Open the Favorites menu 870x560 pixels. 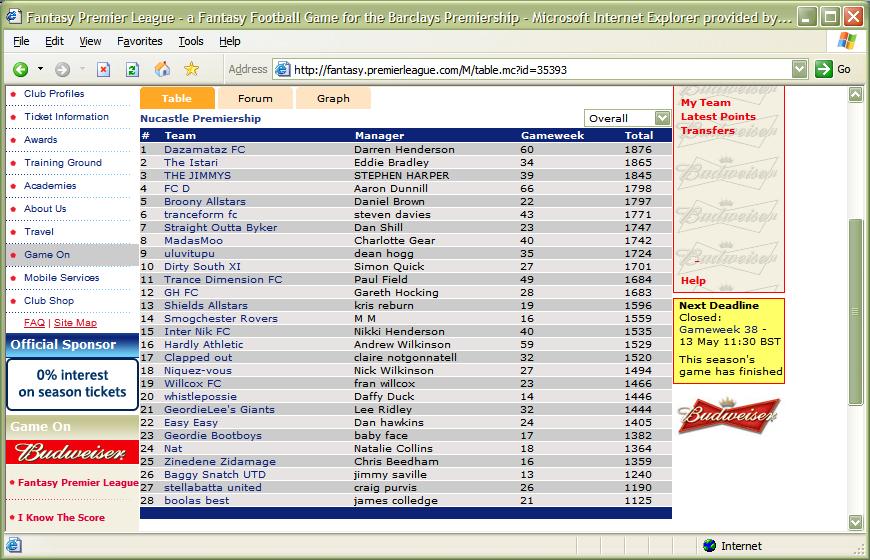click(x=139, y=41)
